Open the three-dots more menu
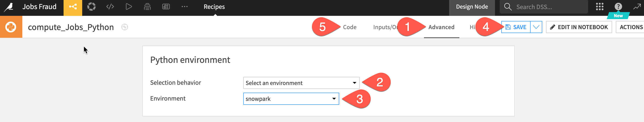 tap(184, 7)
